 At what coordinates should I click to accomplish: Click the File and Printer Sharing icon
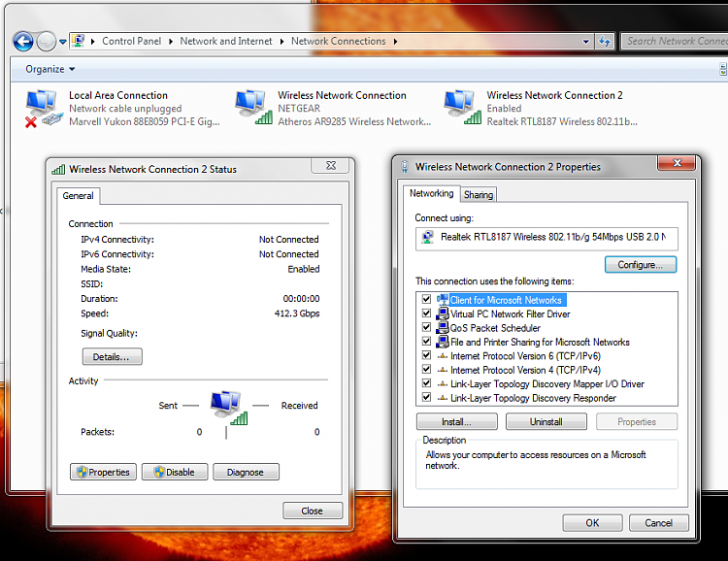[x=443, y=342]
